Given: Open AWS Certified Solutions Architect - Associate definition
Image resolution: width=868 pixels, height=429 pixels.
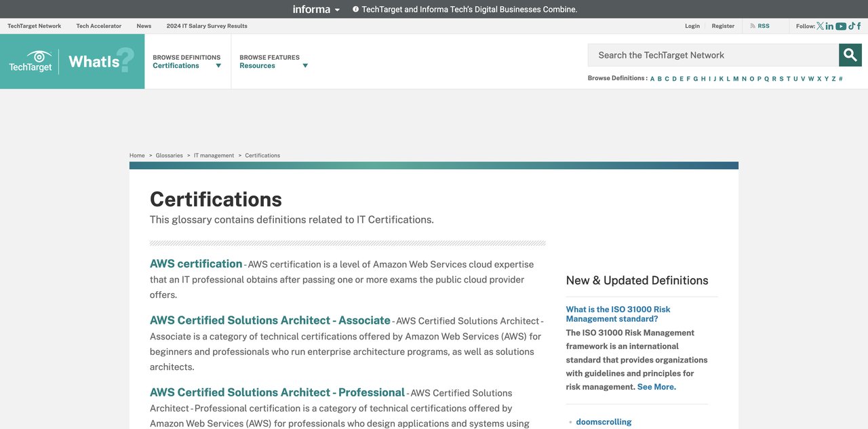Looking at the screenshot, I should click(270, 320).
